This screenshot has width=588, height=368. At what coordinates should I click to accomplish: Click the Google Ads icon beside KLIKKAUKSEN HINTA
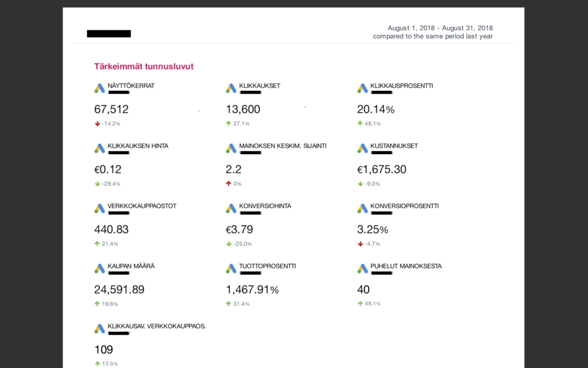tap(99, 148)
